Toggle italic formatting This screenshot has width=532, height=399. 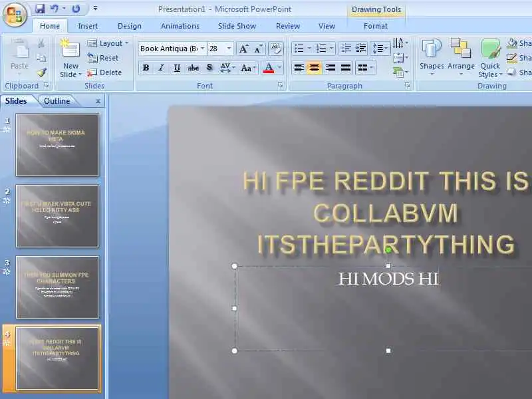click(161, 68)
